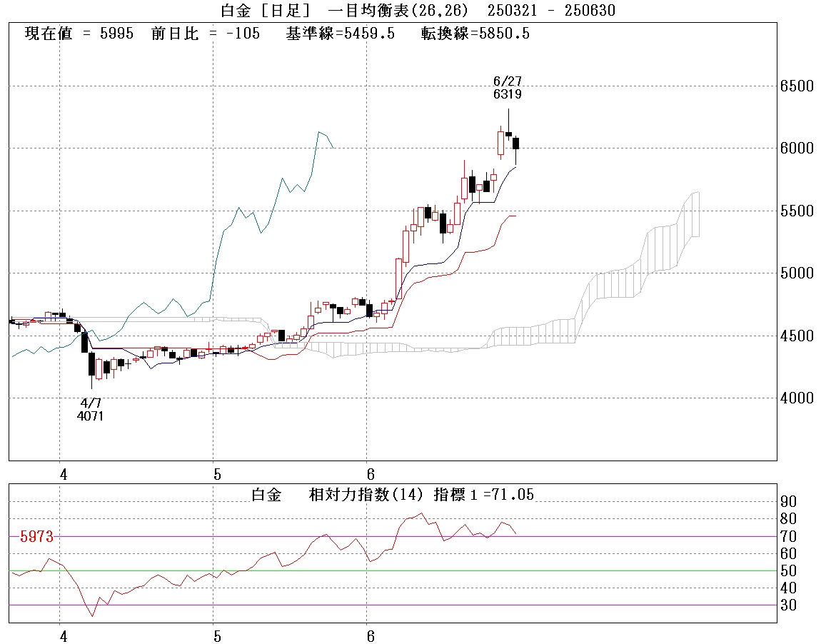Click the teal lagging span line peak

(x=319, y=132)
